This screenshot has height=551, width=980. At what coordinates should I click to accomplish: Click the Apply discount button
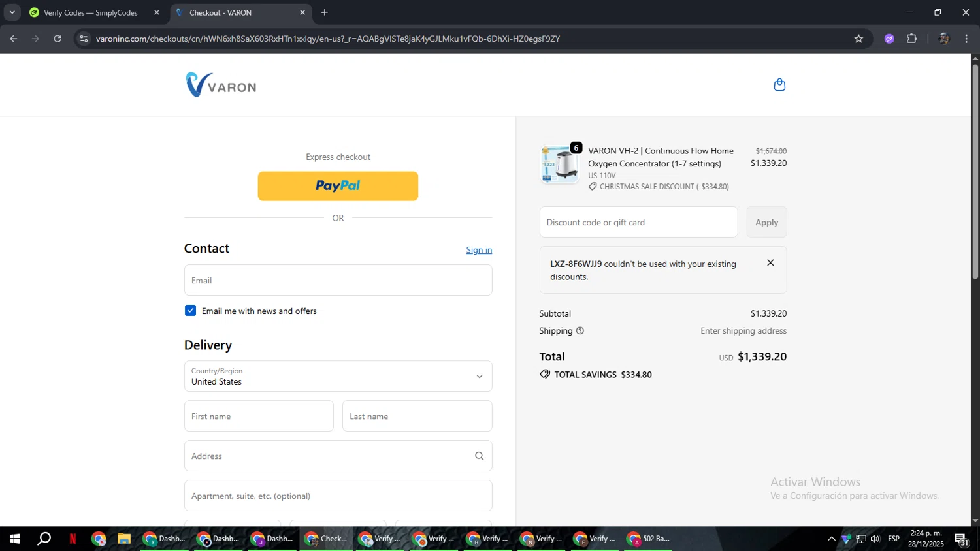coord(766,222)
